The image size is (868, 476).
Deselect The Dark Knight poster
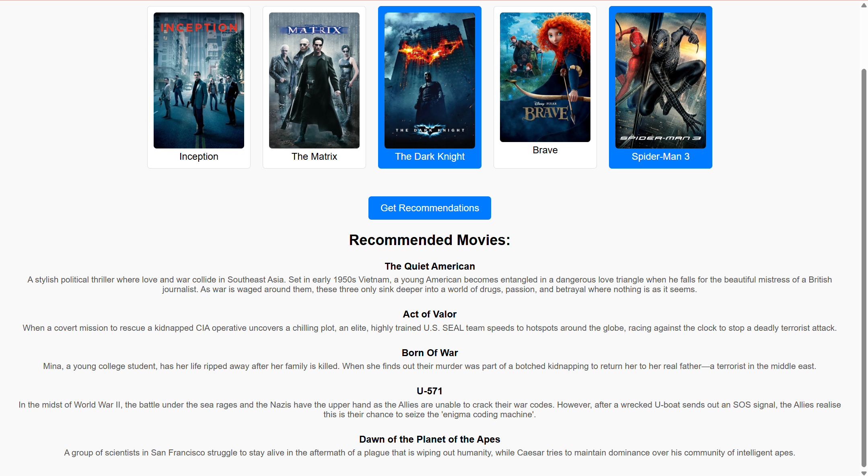pos(430,80)
